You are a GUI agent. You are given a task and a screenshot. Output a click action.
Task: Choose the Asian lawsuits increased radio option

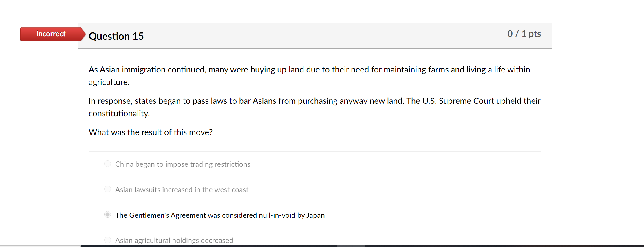(x=107, y=189)
